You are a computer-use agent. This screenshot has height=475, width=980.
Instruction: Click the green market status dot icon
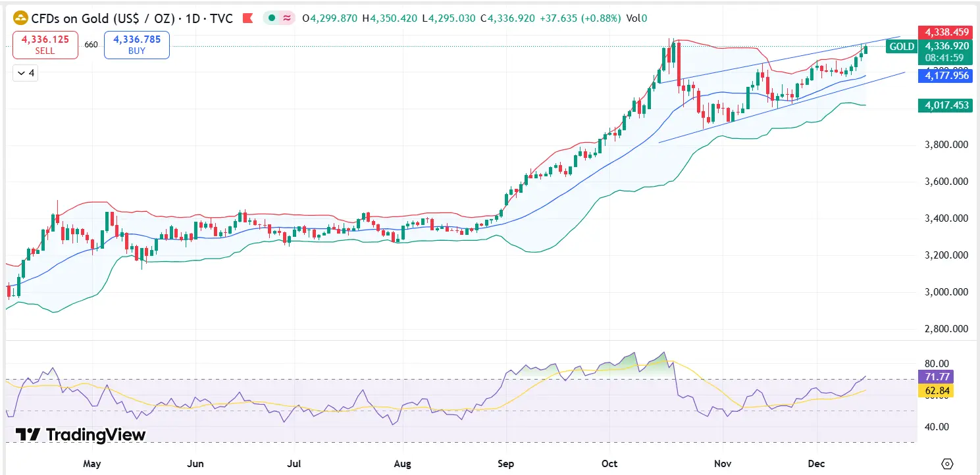[x=271, y=19]
